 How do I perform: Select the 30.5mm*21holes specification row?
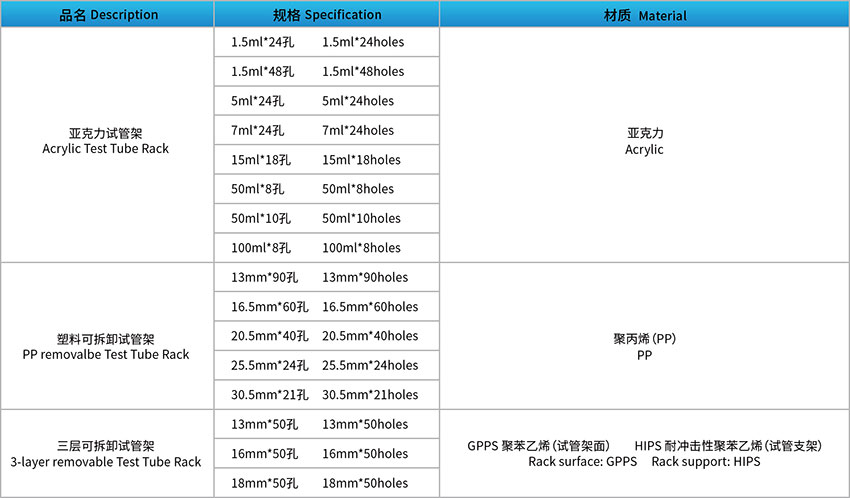tap(327, 395)
